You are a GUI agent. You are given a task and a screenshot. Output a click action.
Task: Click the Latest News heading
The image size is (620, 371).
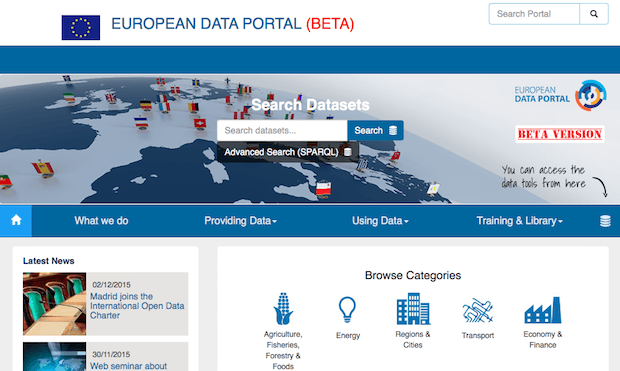(49, 261)
